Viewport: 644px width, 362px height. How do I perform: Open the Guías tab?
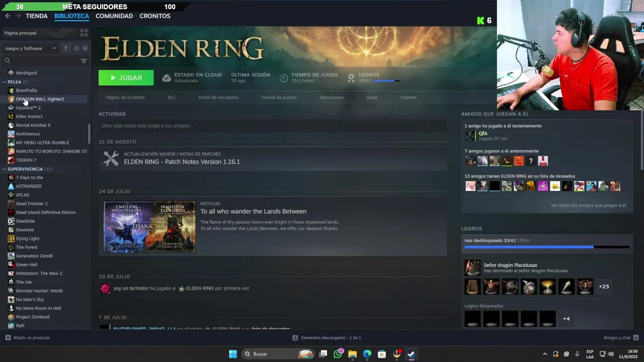372,98
